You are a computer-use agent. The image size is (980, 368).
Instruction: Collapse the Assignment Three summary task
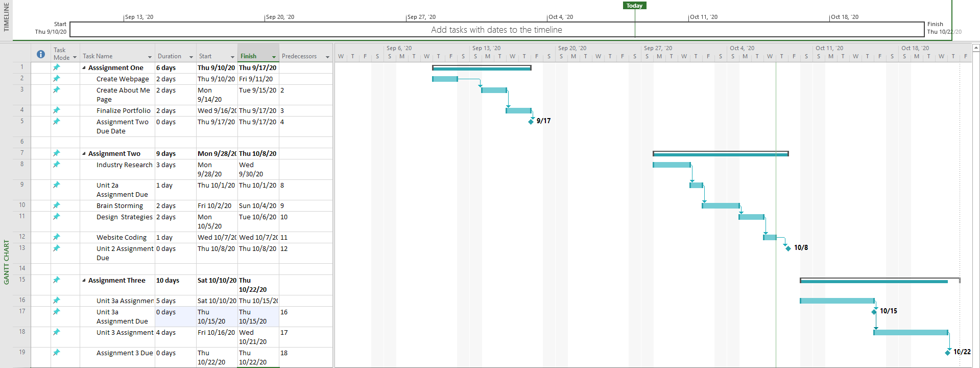click(84, 280)
